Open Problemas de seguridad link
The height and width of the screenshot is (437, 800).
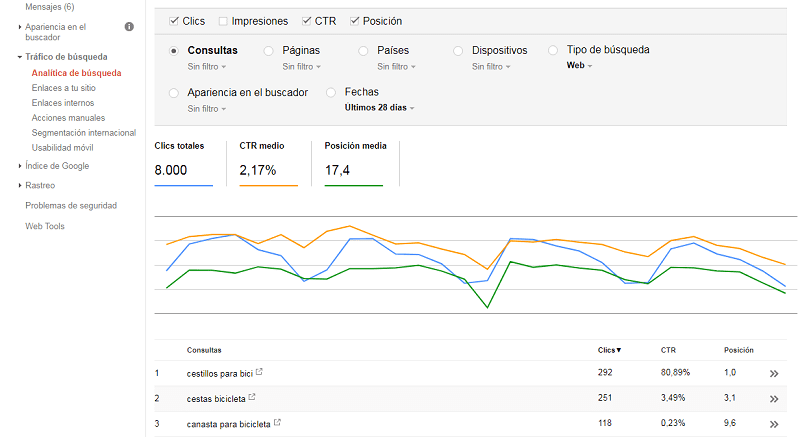71,205
